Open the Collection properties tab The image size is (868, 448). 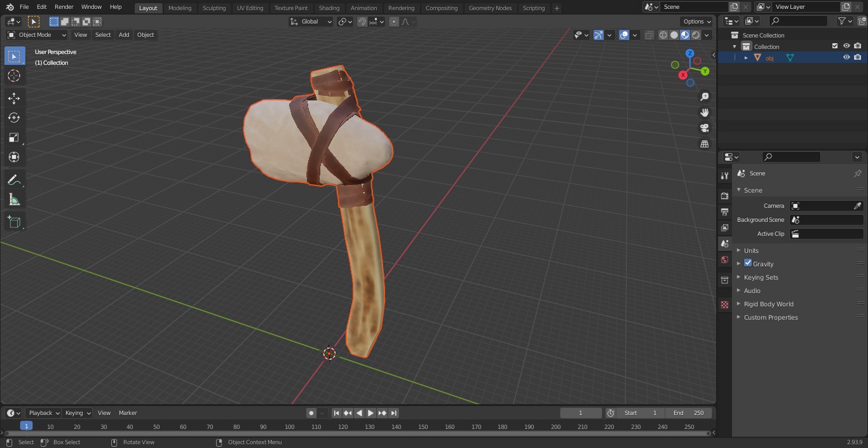click(x=724, y=280)
